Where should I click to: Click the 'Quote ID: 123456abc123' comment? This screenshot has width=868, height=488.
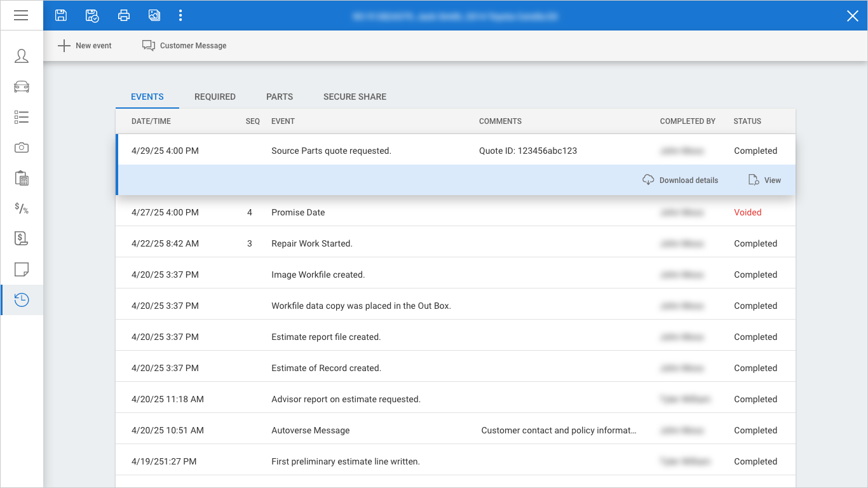pos(528,151)
